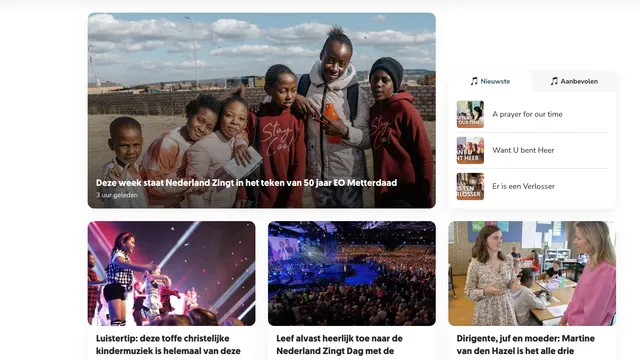The image size is (640, 360).
Task: Select song title 'A prayer for our time'
Action: [527, 114]
